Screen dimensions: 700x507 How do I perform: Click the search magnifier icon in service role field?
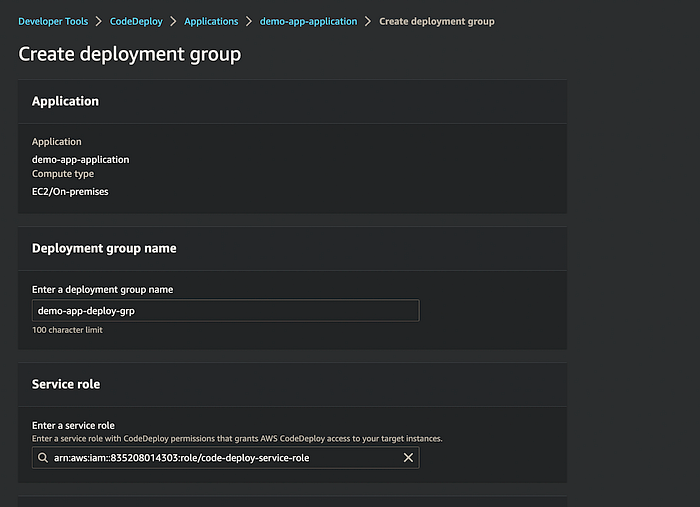pos(42,458)
